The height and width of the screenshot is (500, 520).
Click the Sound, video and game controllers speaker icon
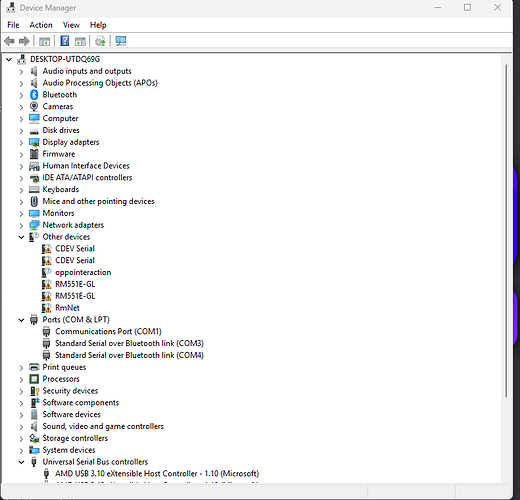(34, 426)
